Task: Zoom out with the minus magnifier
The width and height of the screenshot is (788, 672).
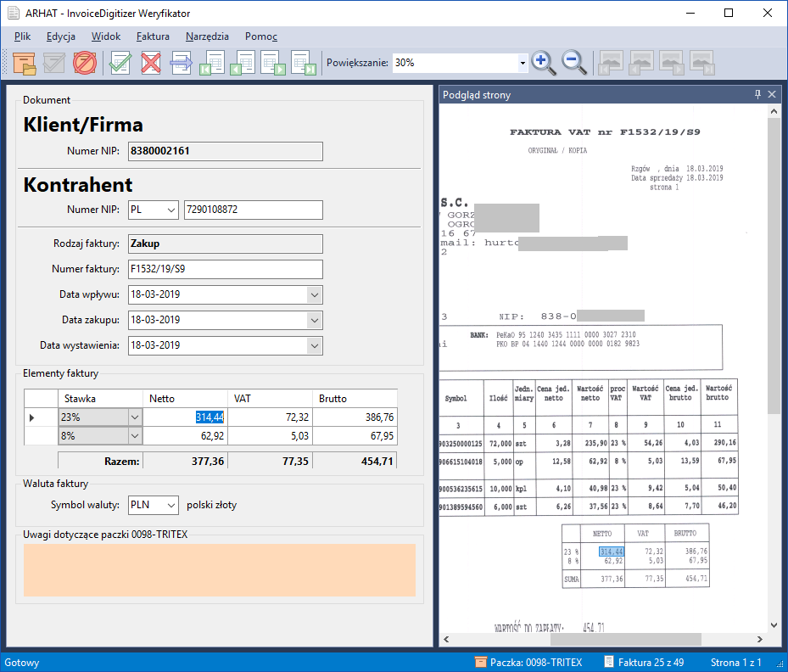Action: [574, 63]
